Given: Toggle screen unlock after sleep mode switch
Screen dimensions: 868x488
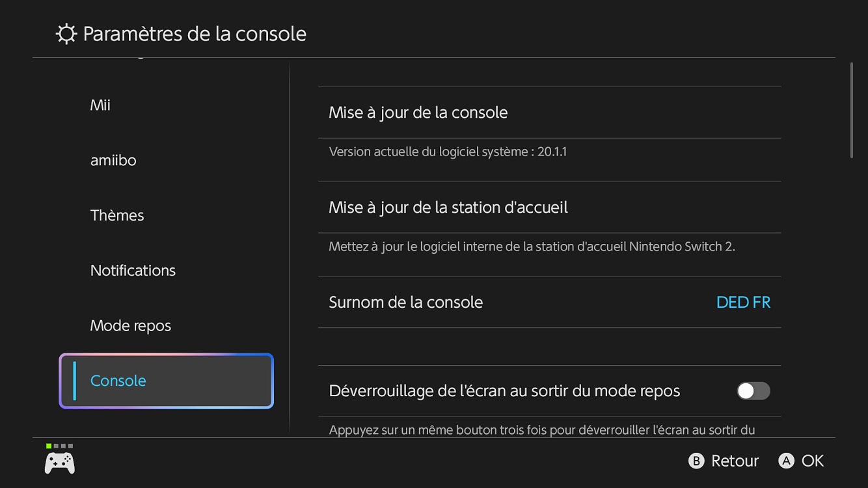Looking at the screenshot, I should (753, 391).
